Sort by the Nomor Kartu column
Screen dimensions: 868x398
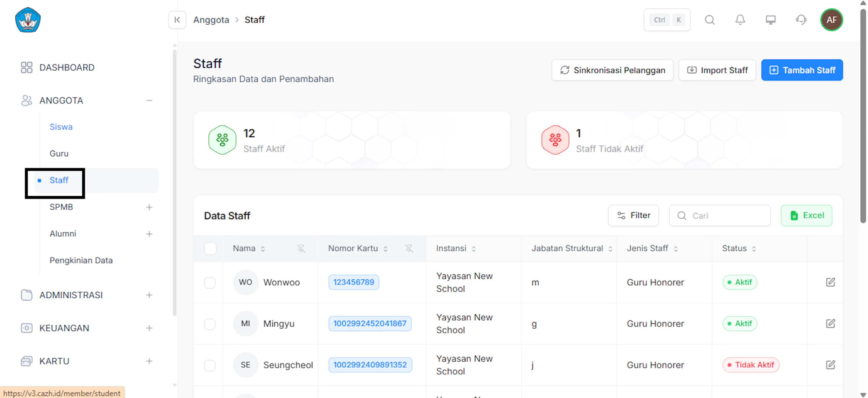coord(385,249)
